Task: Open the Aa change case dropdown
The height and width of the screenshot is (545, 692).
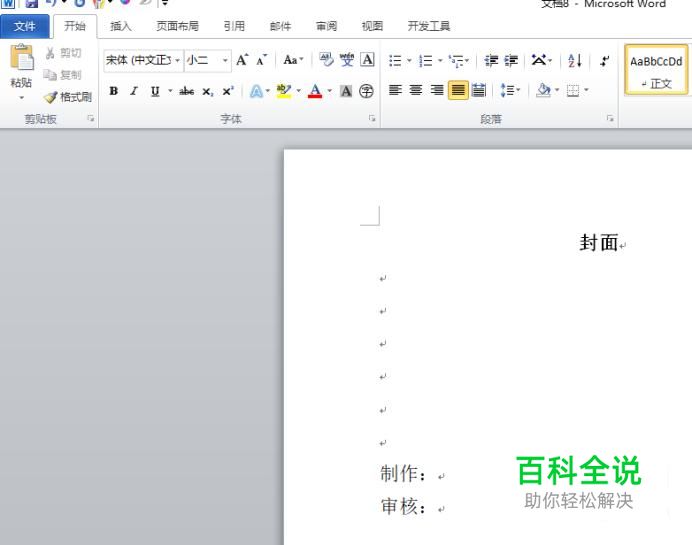Action: pyautogui.click(x=293, y=60)
